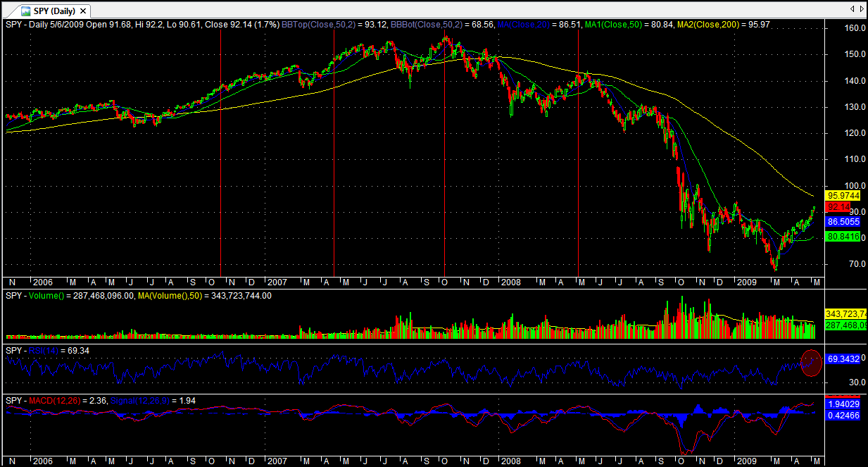Click the 2008 label on upper date axis
The height and width of the screenshot is (467, 868).
point(510,282)
